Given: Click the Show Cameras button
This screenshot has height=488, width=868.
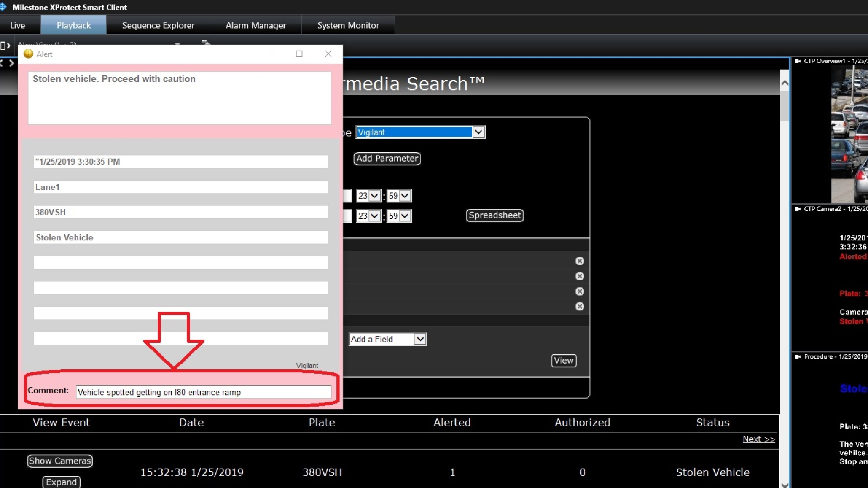Looking at the screenshot, I should [60, 461].
